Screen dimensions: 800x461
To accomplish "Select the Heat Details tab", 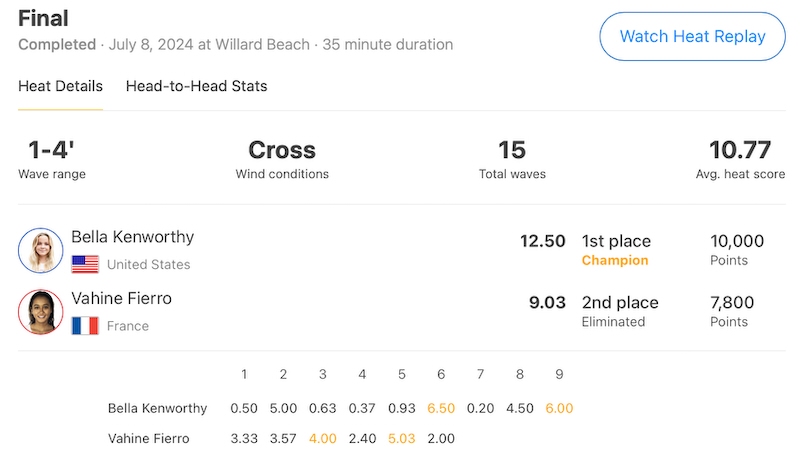I will [60, 86].
